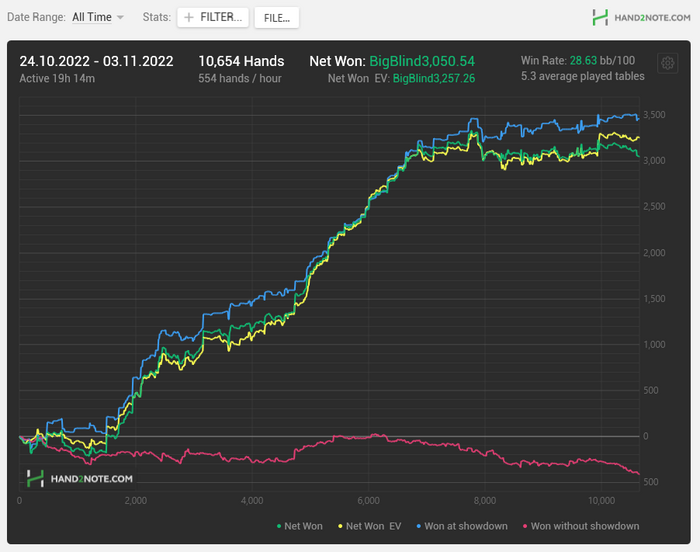700x552 pixels.
Task: Click the 5.3 average played tables text
Action: pos(583,76)
